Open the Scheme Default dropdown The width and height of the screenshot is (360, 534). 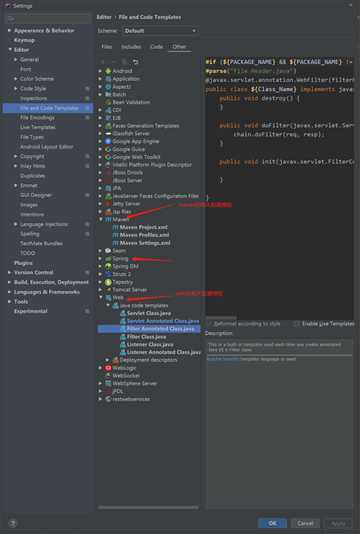160,31
